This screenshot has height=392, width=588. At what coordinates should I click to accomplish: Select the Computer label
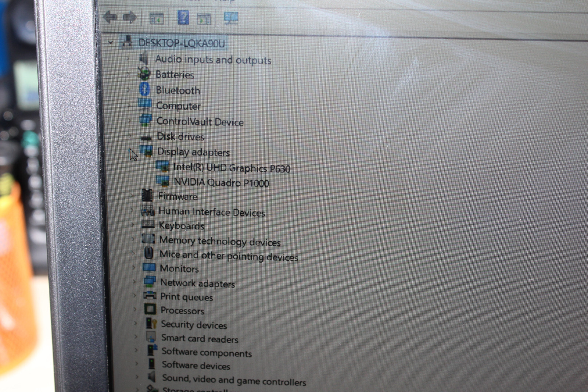click(179, 106)
